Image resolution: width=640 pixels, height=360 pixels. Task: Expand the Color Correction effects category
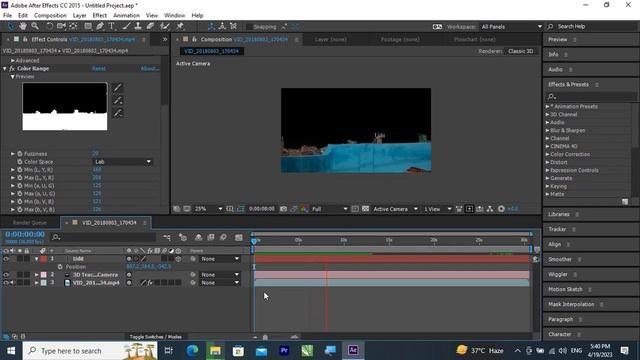click(548, 154)
